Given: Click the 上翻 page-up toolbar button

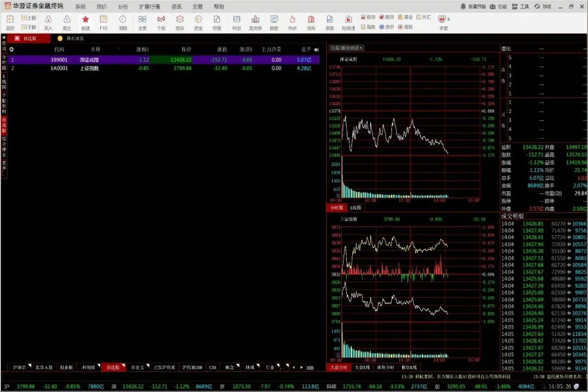Looking at the screenshot, I should coord(28,17).
